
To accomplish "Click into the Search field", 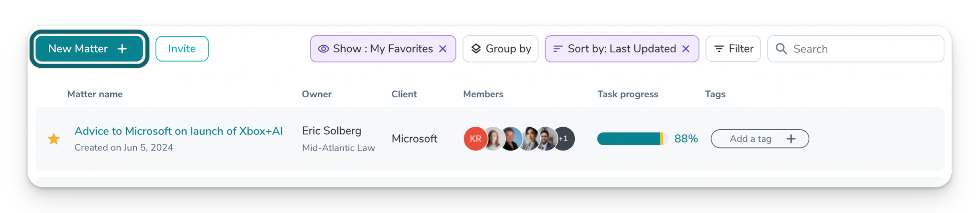I will [x=863, y=49].
